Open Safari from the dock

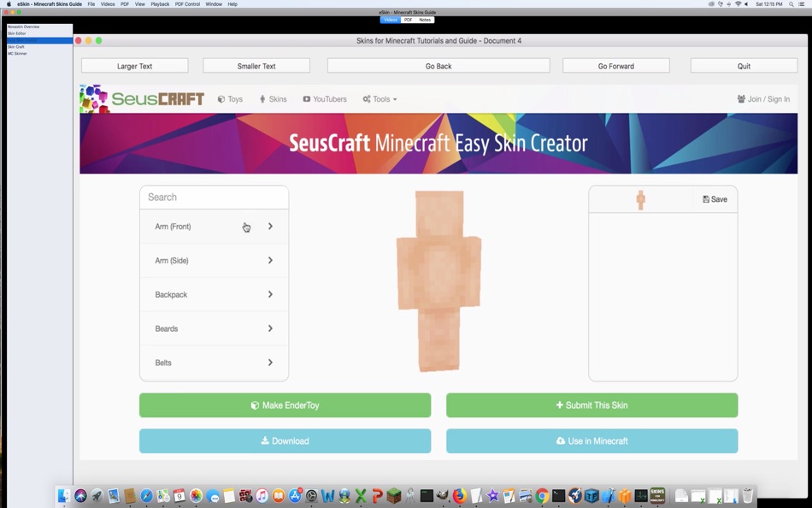click(x=146, y=495)
